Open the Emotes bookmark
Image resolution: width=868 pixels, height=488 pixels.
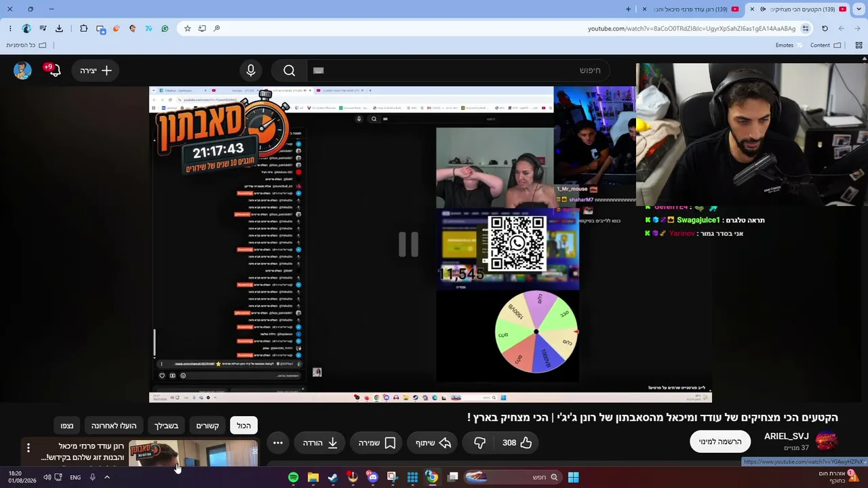click(790, 45)
